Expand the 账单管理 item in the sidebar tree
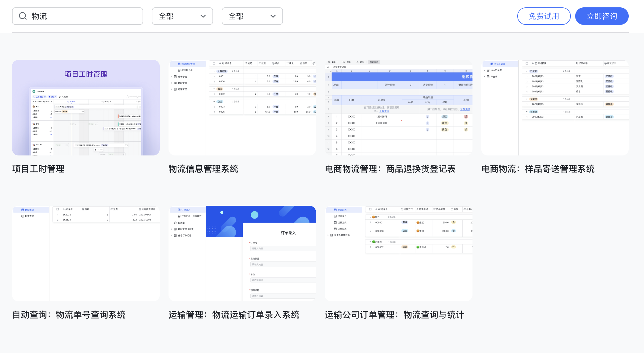The width and height of the screenshot is (644, 353). pyautogui.click(x=172, y=77)
